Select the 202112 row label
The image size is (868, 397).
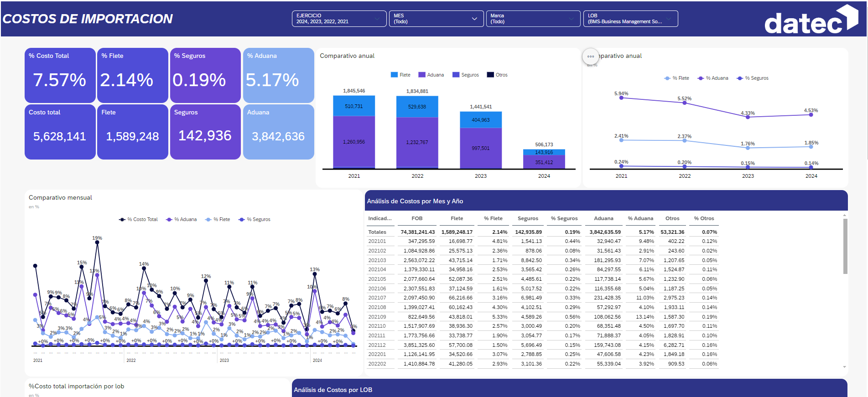(377, 345)
